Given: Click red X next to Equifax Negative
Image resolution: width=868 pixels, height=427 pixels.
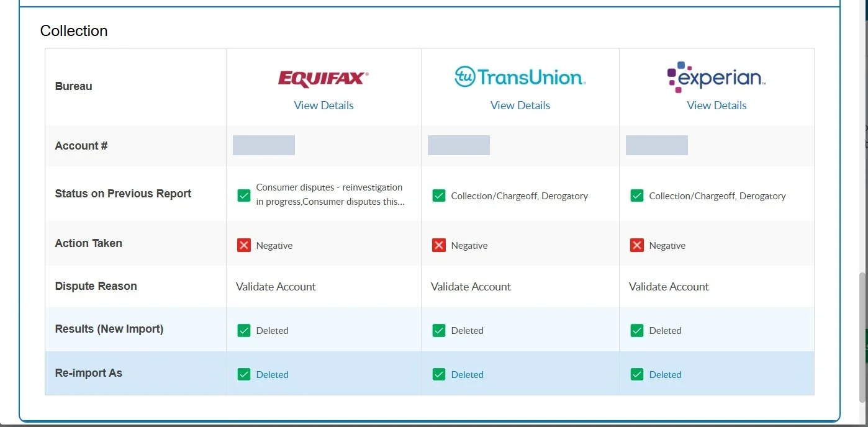Looking at the screenshot, I should (244, 245).
